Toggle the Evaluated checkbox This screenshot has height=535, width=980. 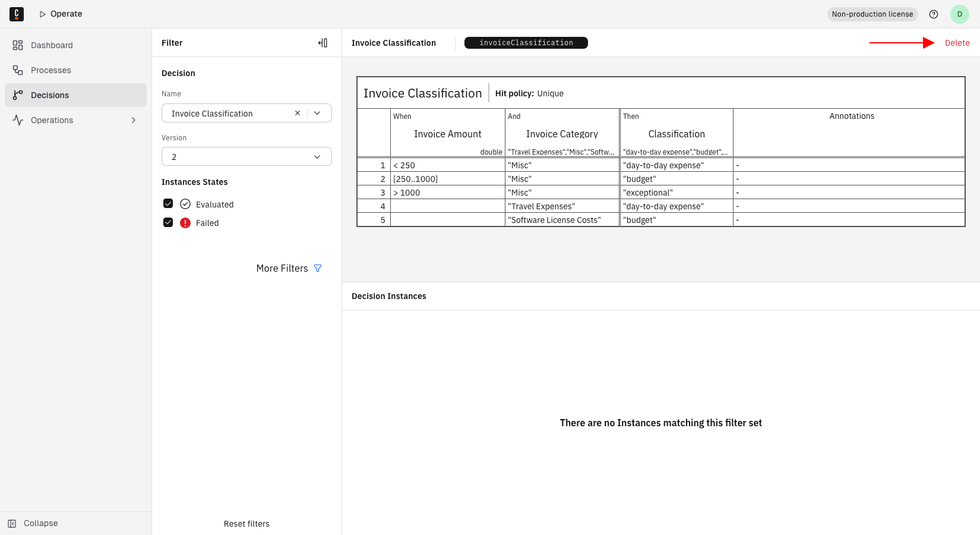pos(168,204)
